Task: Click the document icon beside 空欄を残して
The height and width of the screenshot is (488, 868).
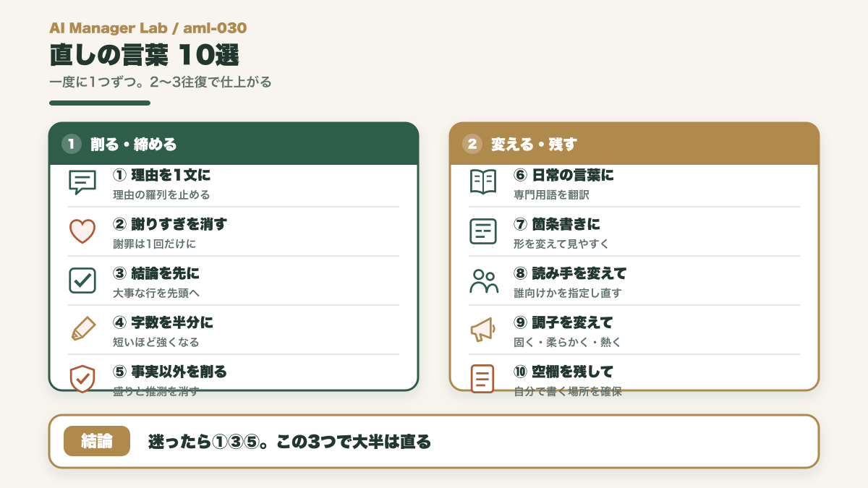Action: (483, 379)
